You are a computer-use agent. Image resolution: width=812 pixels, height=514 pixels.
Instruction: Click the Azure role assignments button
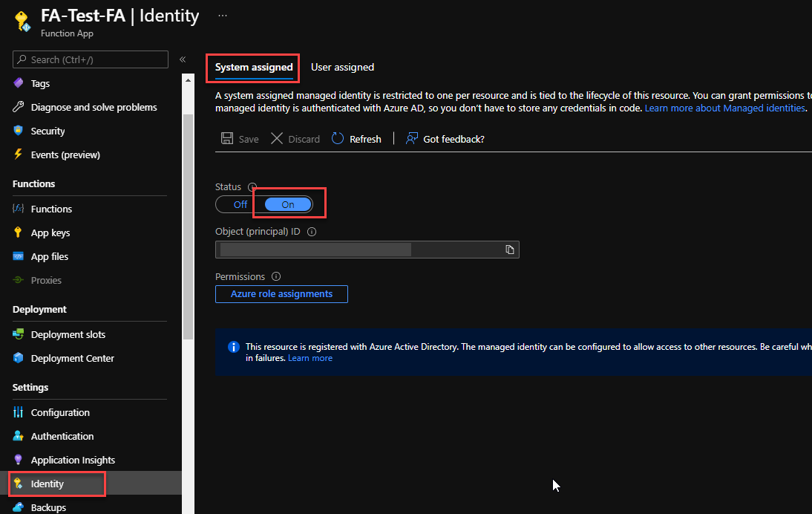point(281,294)
